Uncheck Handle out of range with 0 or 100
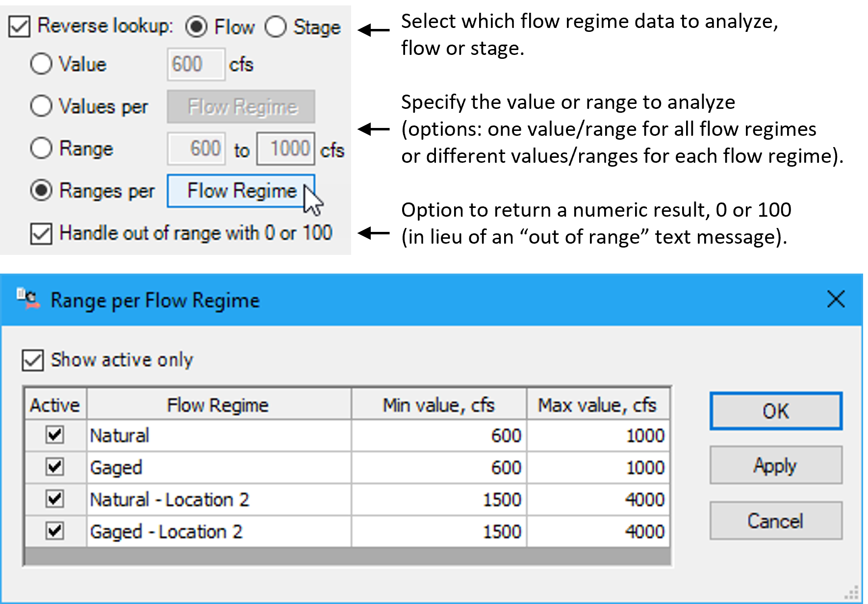 41,234
